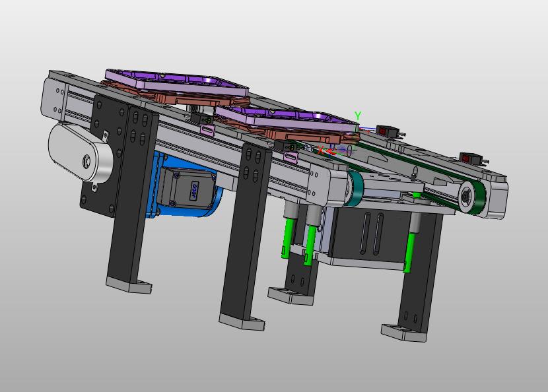Select the red X axis label
The height and width of the screenshot is (392, 548).
321,150
